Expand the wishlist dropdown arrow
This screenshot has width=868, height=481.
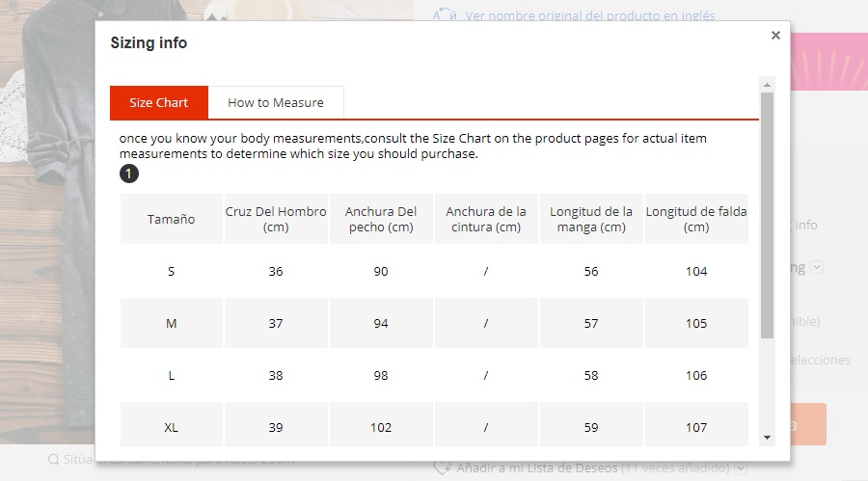(x=740, y=468)
